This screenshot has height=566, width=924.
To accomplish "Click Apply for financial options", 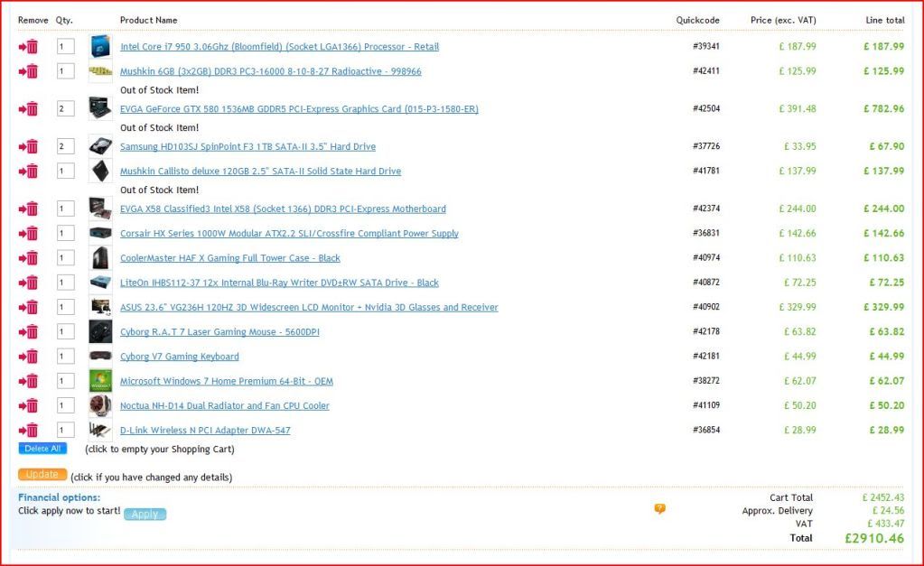I will point(145,515).
